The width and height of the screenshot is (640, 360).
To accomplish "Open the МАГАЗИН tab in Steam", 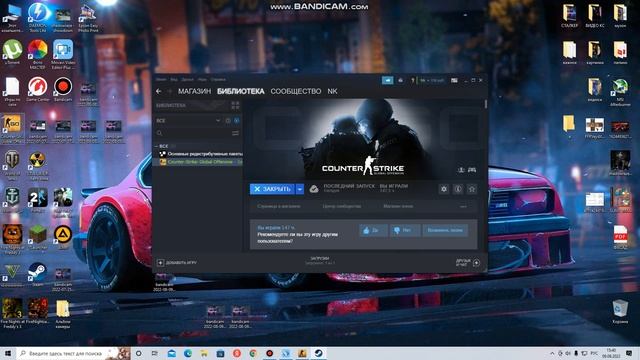I will [194, 91].
